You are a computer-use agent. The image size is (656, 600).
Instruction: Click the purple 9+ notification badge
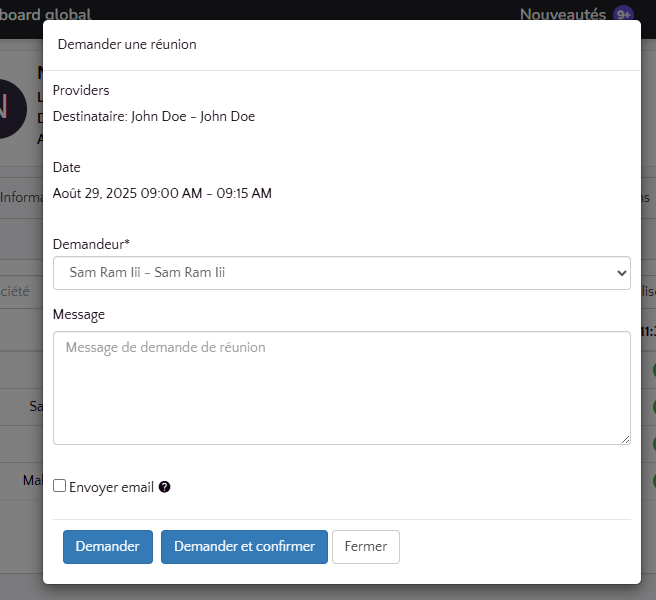coord(623,14)
